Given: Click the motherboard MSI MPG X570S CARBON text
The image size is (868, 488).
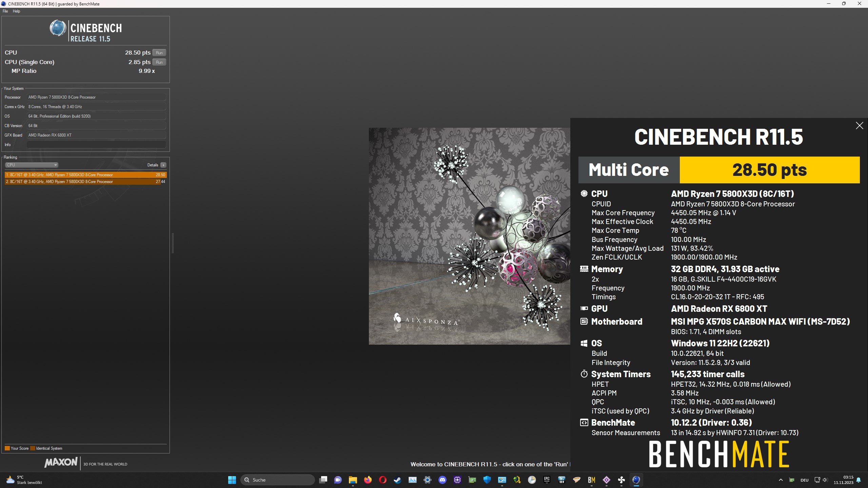Looking at the screenshot, I should point(761,322).
